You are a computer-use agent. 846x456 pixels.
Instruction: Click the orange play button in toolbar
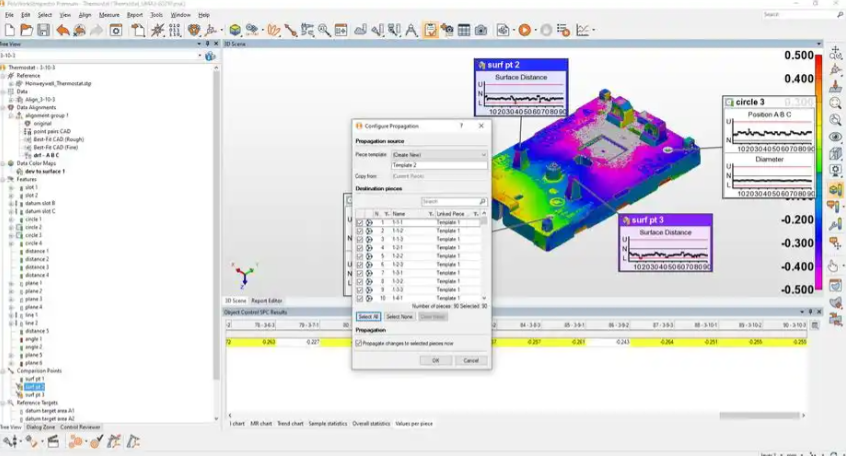524,30
